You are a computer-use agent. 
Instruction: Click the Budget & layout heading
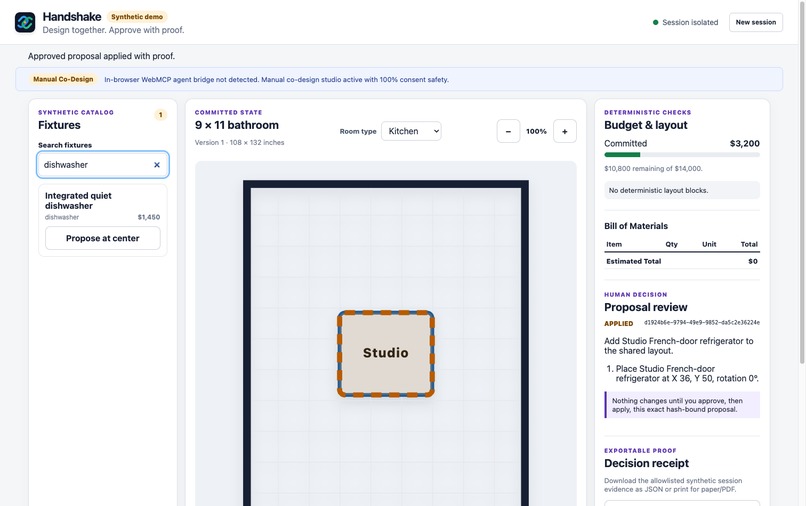coord(646,125)
